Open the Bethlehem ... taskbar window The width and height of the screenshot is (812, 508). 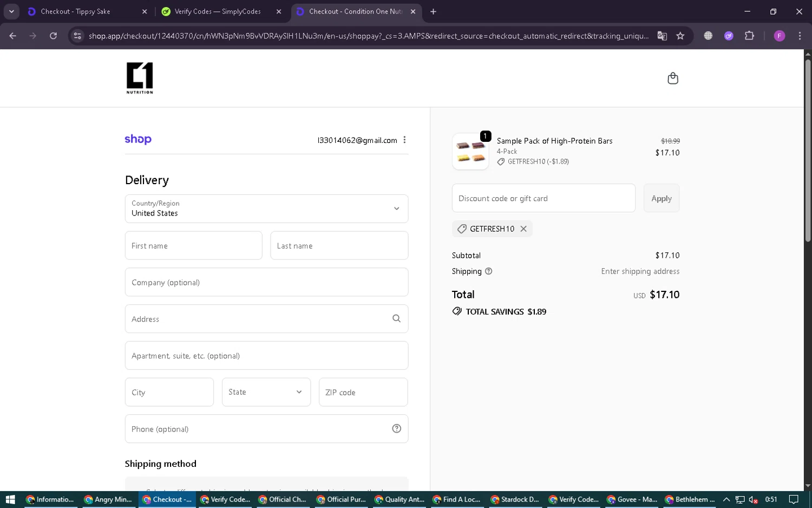pyautogui.click(x=689, y=499)
